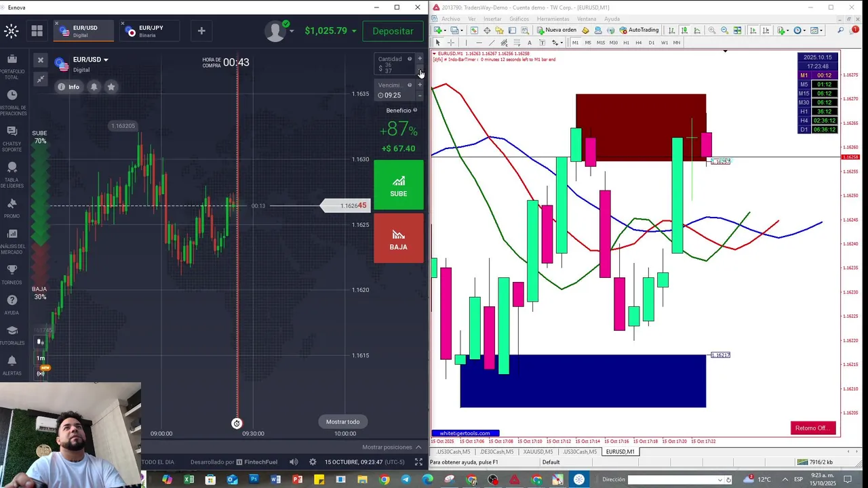868x488 pixels.
Task: Click the Retorno Off button
Action: click(x=813, y=428)
